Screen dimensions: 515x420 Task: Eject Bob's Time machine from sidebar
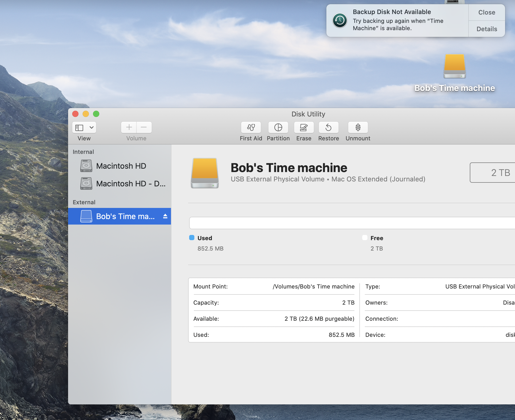coord(165,216)
